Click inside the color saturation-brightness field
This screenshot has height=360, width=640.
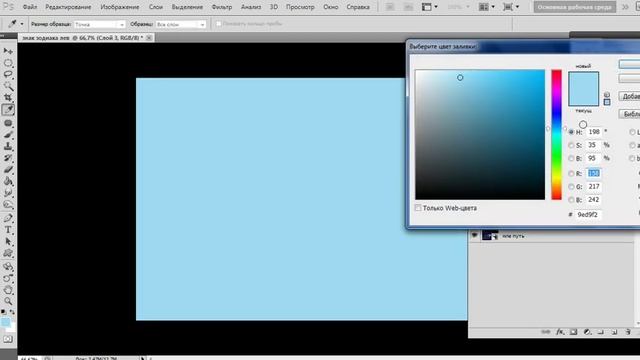[480, 135]
